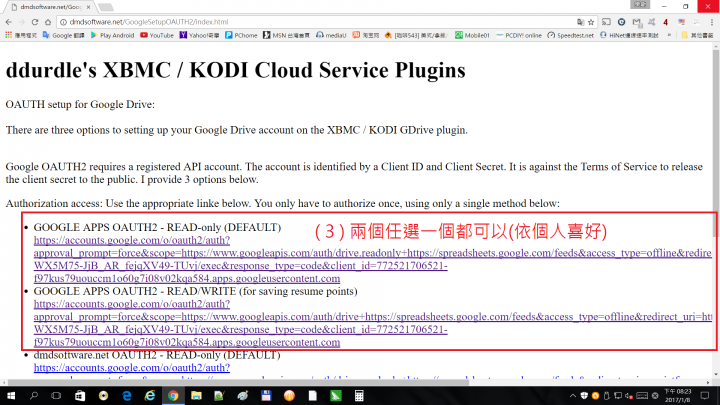Open the floppy disk taskbar app
The height and width of the screenshot is (405, 720).
(x=266, y=396)
